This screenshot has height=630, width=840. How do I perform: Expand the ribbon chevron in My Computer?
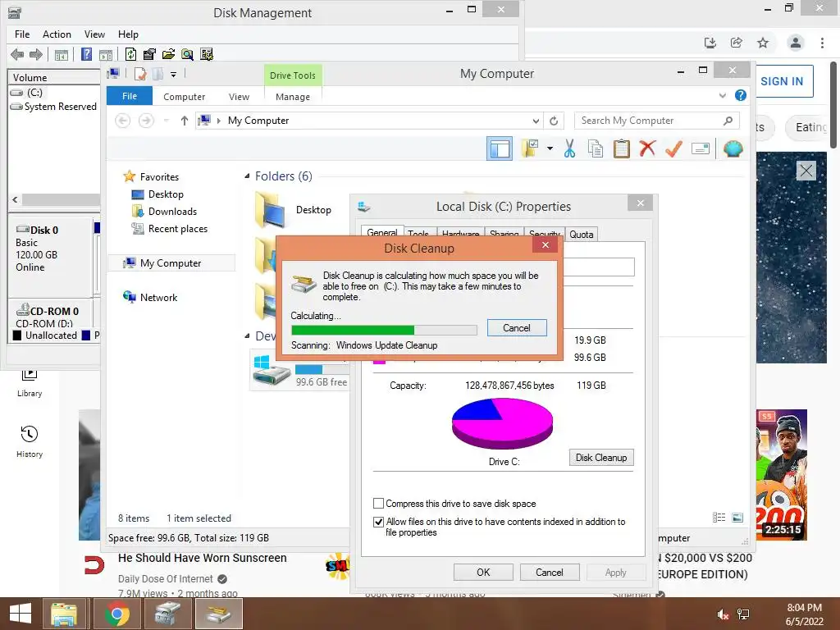click(723, 96)
